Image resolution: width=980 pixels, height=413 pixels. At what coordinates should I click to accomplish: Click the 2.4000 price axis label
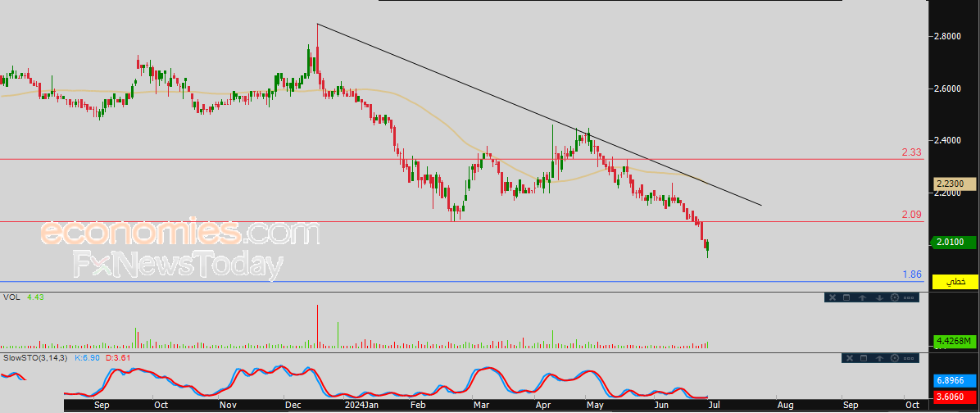(947, 141)
